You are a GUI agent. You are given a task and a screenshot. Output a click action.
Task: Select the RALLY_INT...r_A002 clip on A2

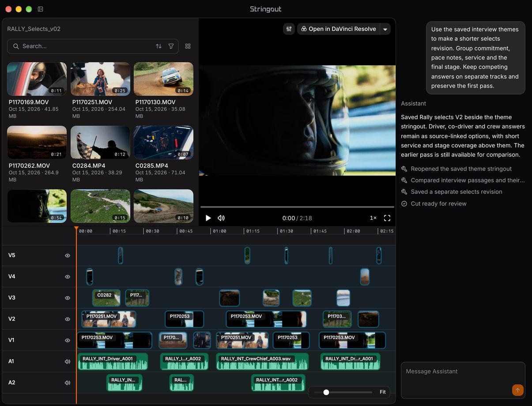tap(278, 383)
